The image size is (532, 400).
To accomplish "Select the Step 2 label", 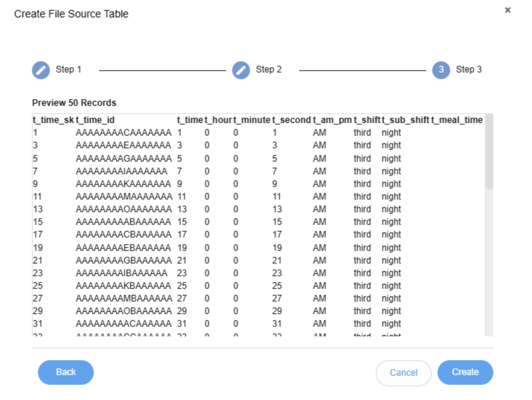I will pyautogui.click(x=269, y=70).
